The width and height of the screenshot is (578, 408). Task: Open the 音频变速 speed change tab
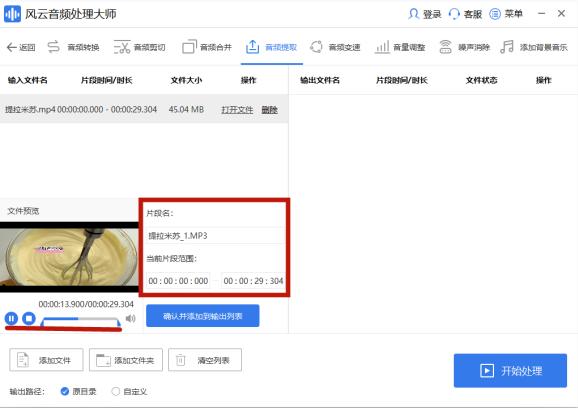click(335, 47)
